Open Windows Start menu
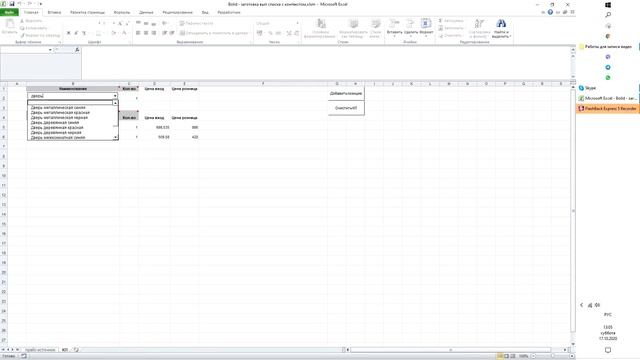Image resolution: width=640 pixels, height=360 pixels. tap(608, 4)
